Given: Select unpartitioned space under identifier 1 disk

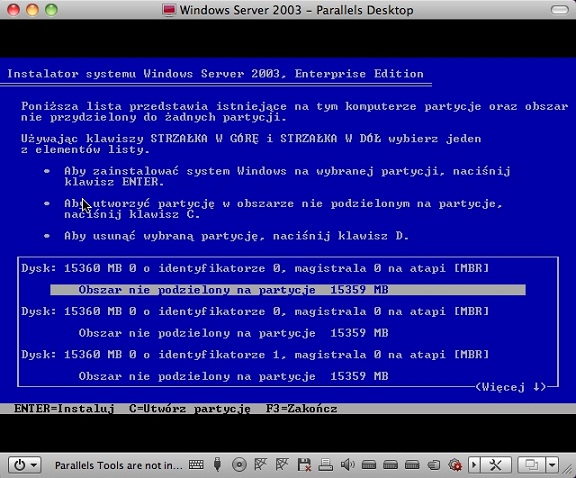Looking at the screenshot, I should pyautogui.click(x=234, y=376).
